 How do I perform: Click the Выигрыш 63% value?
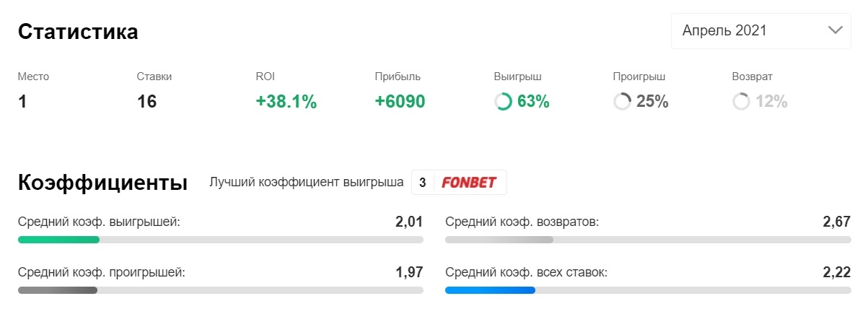533,102
